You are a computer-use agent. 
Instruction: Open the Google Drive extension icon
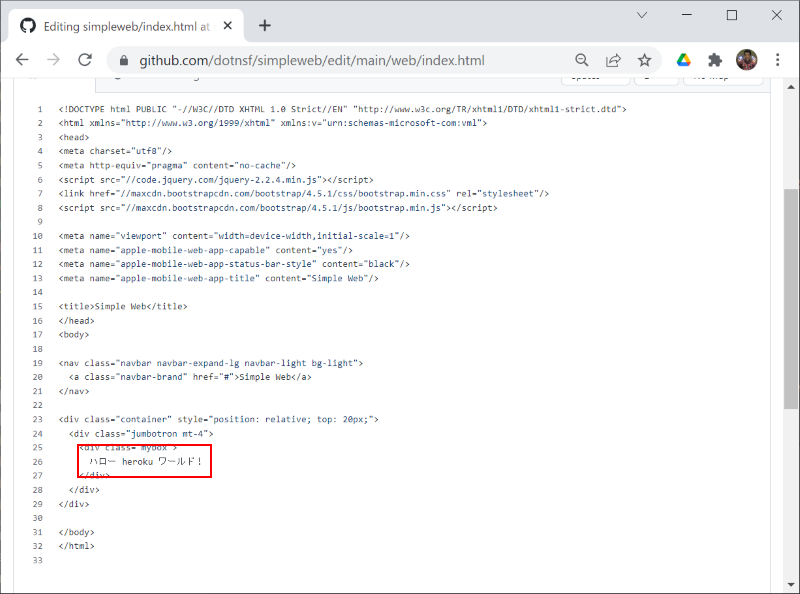tap(684, 60)
